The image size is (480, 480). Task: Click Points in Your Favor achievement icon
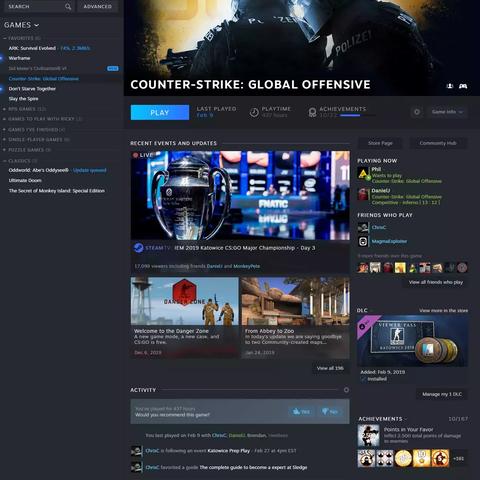click(x=368, y=435)
